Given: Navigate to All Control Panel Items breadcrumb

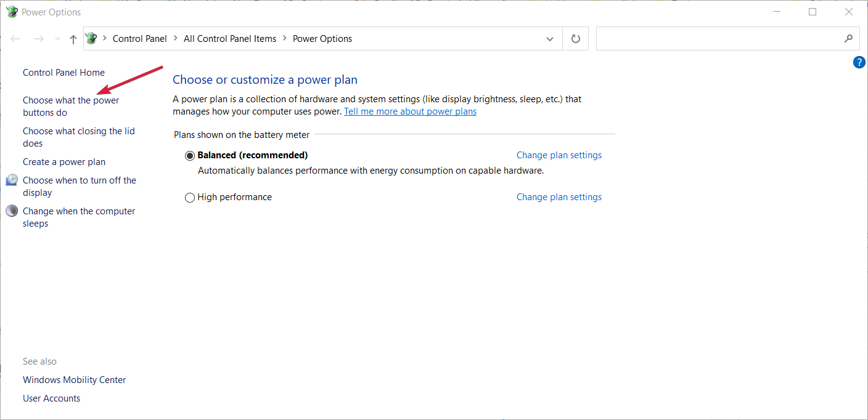Looking at the screenshot, I should click(x=230, y=39).
